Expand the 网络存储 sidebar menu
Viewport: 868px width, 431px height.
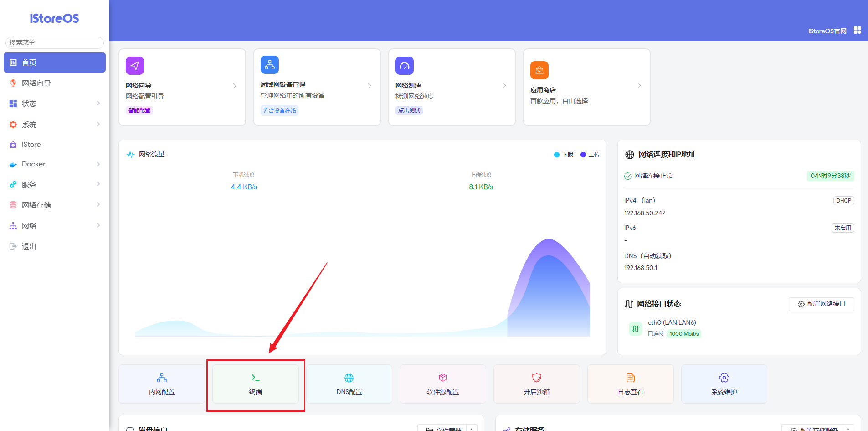(x=54, y=205)
